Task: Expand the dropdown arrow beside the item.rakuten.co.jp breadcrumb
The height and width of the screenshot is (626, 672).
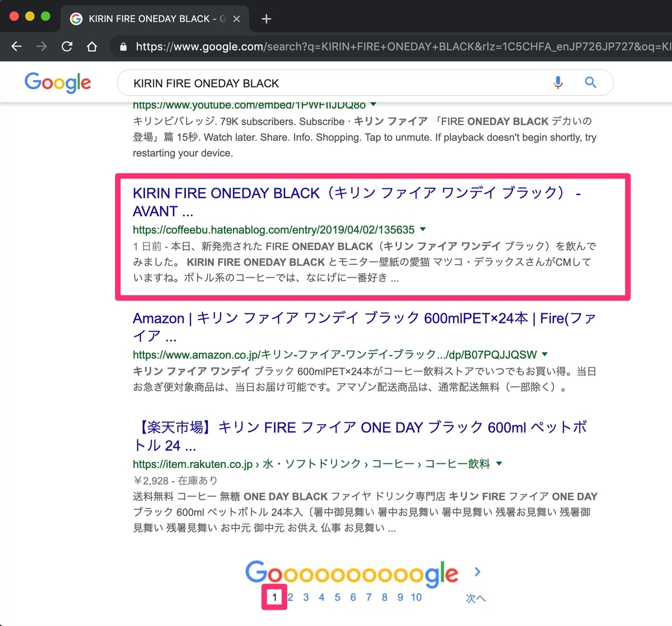Action: pos(499,463)
